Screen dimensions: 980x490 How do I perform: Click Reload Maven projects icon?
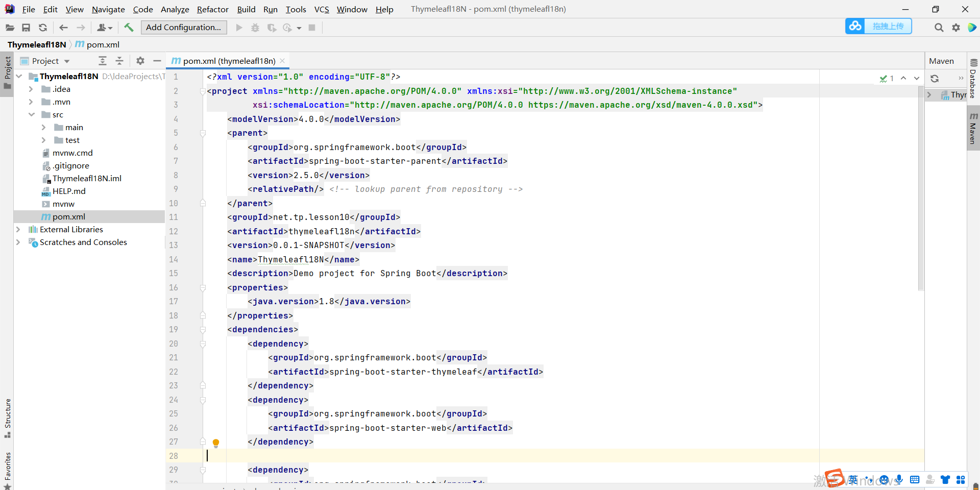(935, 79)
